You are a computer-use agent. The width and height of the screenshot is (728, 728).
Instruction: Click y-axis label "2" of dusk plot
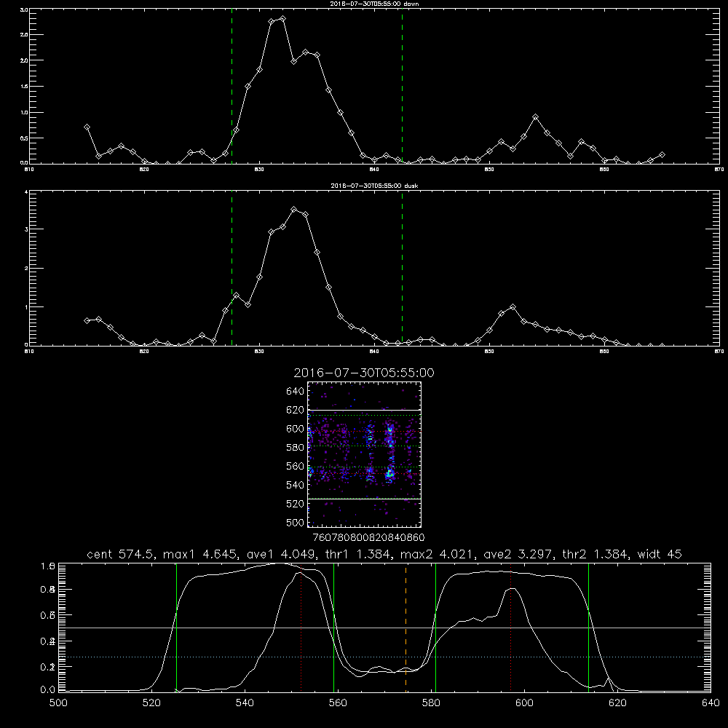point(26,269)
